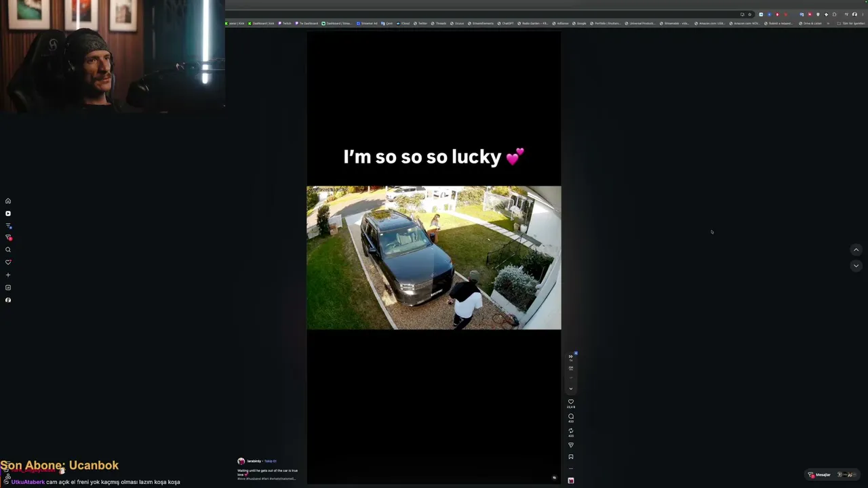
Task: Click the reel video to pause
Action: click(434, 258)
